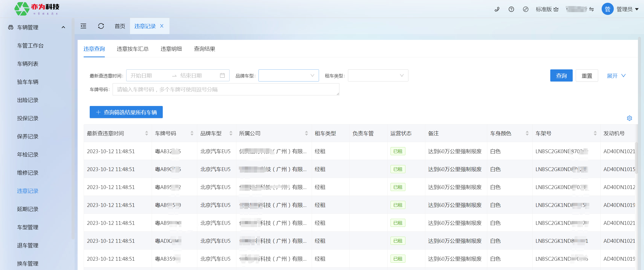Toggle sorting on 车身颜色 column

[527, 133]
